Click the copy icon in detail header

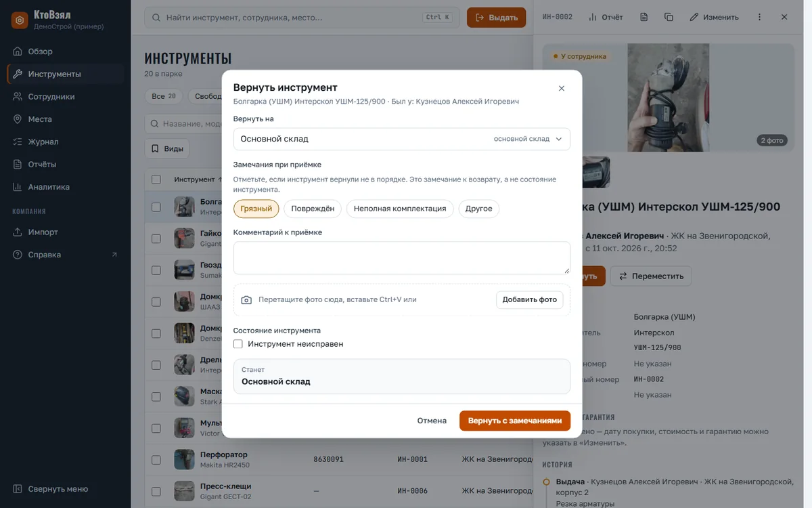[669, 17]
